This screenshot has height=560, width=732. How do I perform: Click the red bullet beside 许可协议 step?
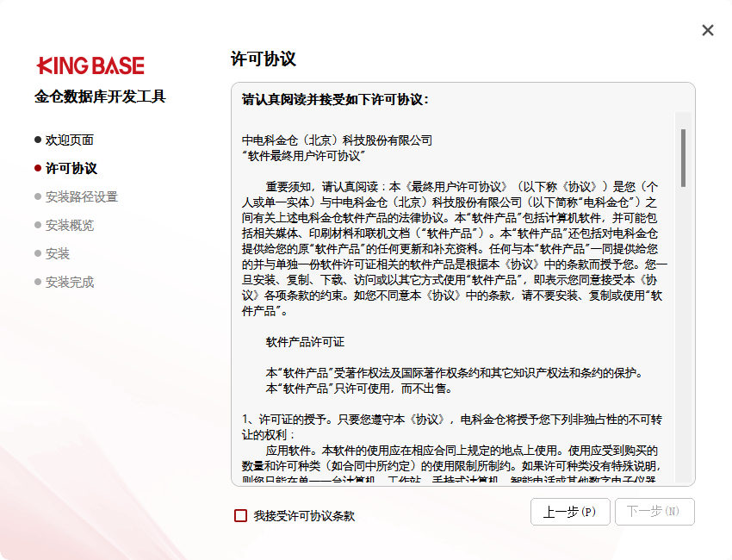38,168
